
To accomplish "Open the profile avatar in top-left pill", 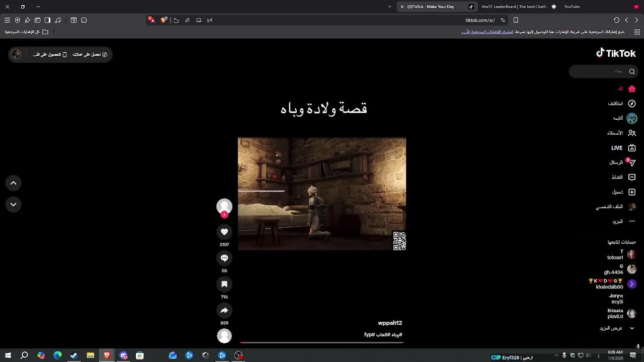I will [16, 54].
